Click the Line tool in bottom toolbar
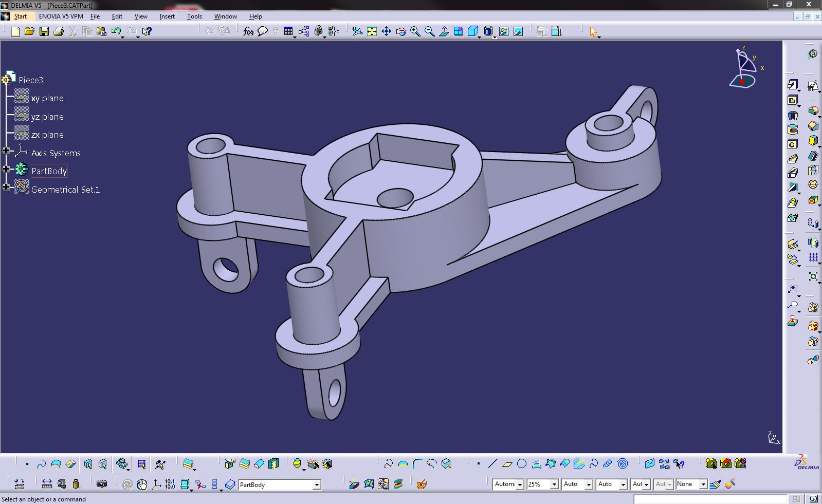 click(x=493, y=464)
